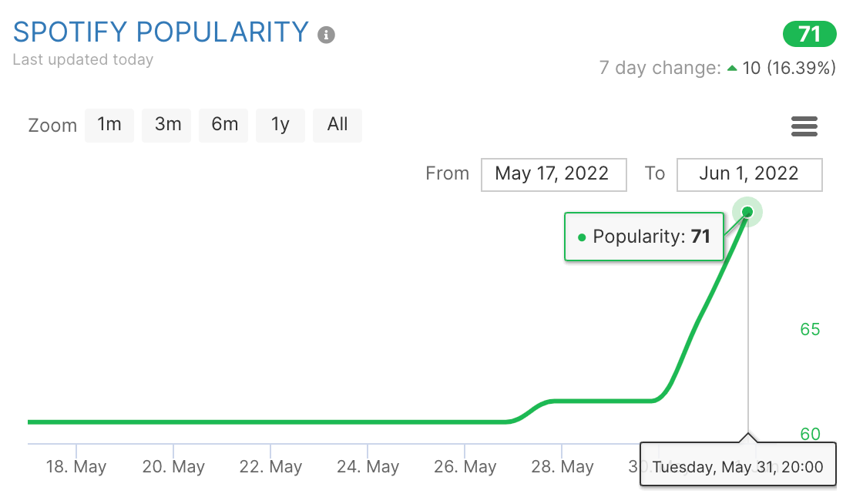Click the green 71 popularity badge
The image size is (863, 504).
(809, 34)
